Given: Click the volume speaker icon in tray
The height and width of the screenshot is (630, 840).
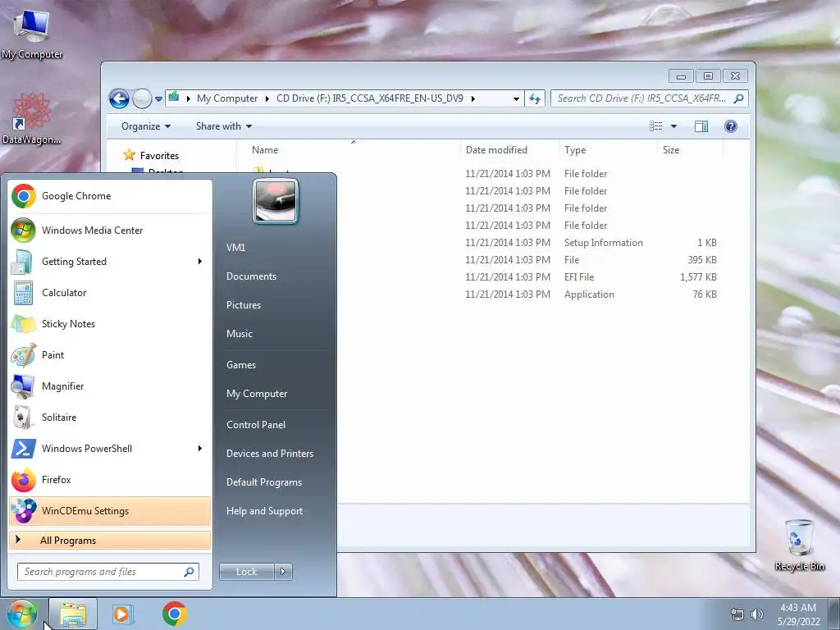Looking at the screenshot, I should (x=757, y=614).
